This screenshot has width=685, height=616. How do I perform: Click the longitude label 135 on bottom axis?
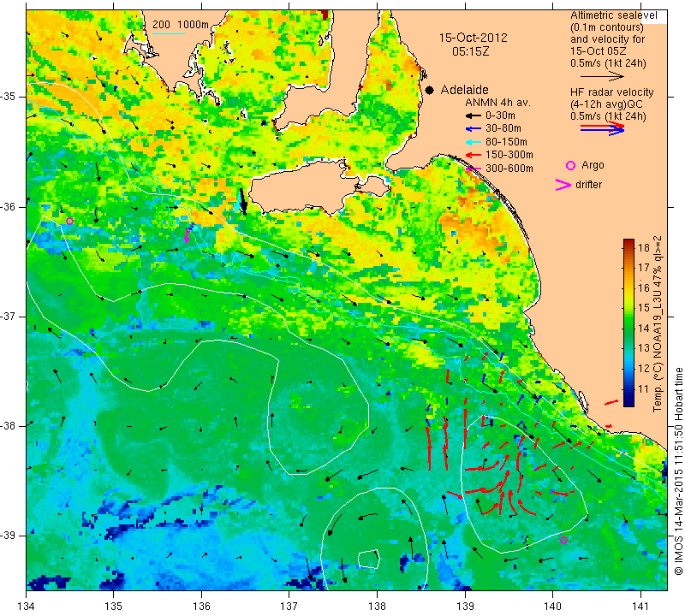pyautogui.click(x=114, y=606)
